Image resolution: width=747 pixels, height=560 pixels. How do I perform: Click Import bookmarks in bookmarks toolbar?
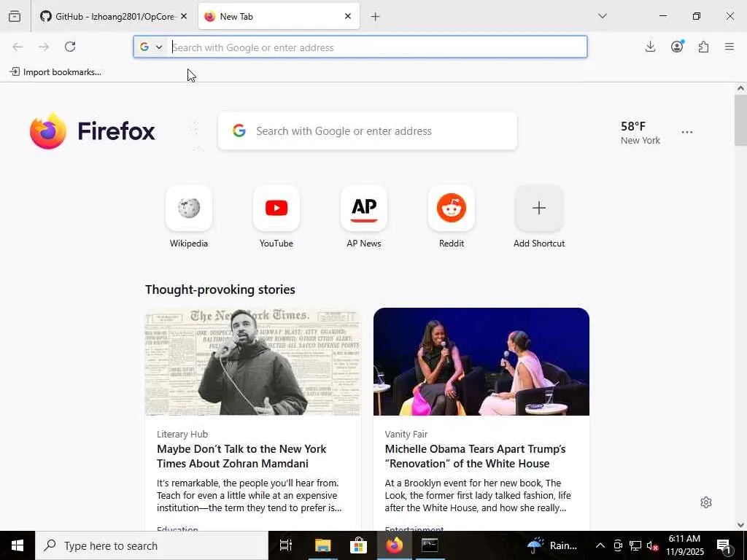55,72
